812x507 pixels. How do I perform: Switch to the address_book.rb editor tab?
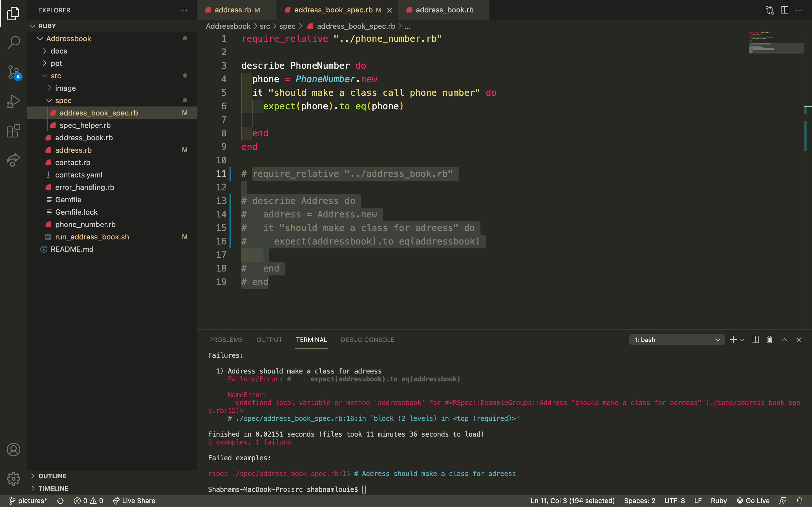pos(444,10)
